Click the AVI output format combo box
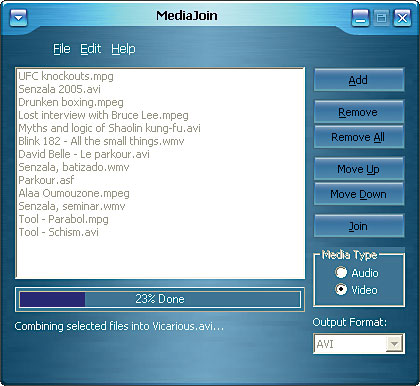This screenshot has width=420, height=386. tap(359, 344)
